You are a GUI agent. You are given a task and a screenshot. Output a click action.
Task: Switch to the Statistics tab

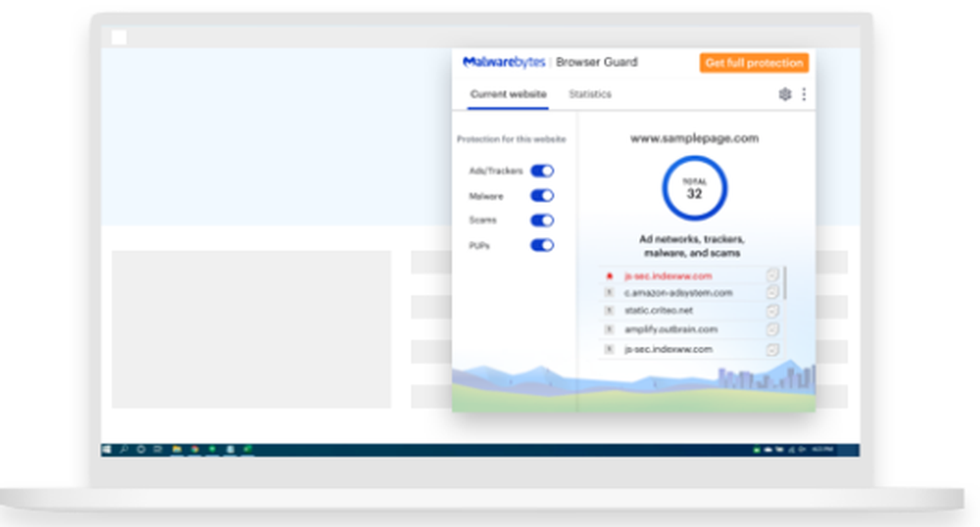(x=590, y=94)
